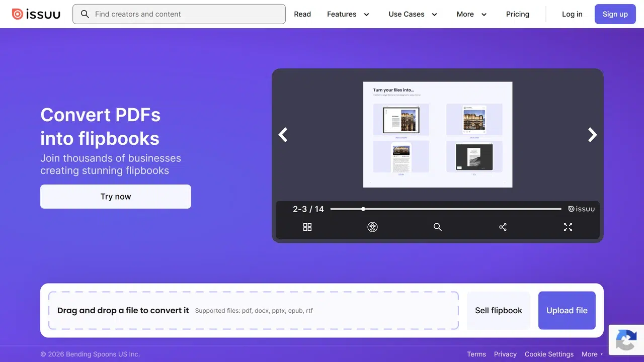Open the Privacy link in footer

[505, 354]
